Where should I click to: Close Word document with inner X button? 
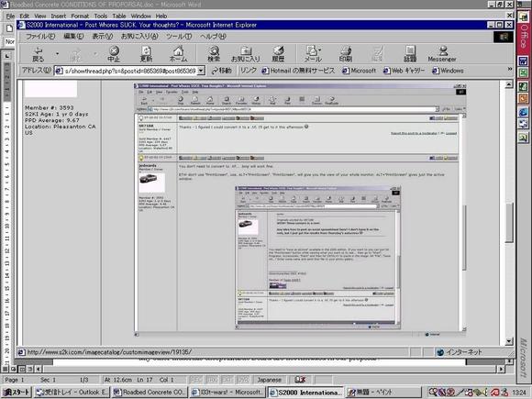(x=510, y=16)
